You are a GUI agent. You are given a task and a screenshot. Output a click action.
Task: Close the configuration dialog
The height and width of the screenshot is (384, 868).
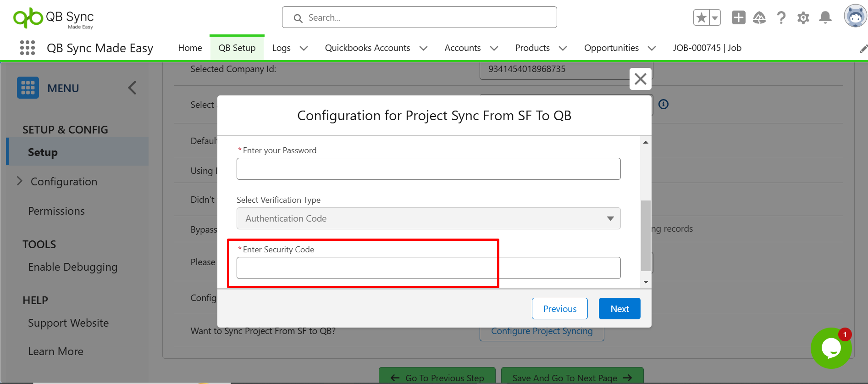pos(641,79)
